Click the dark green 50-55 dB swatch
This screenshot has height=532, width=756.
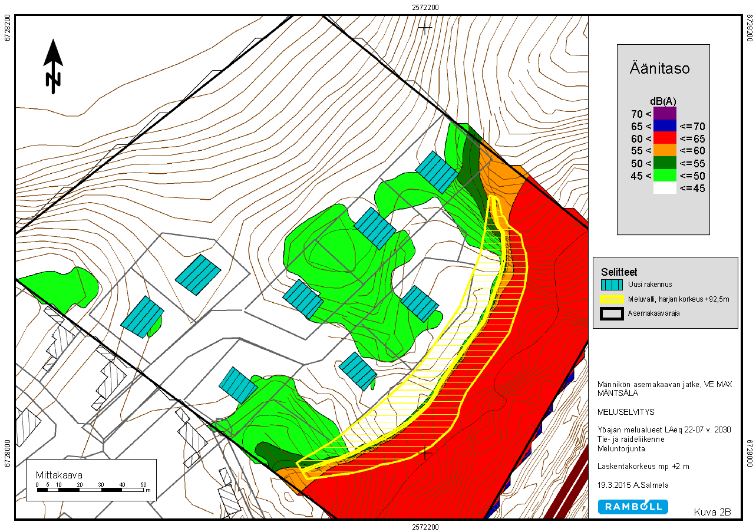tap(665, 163)
